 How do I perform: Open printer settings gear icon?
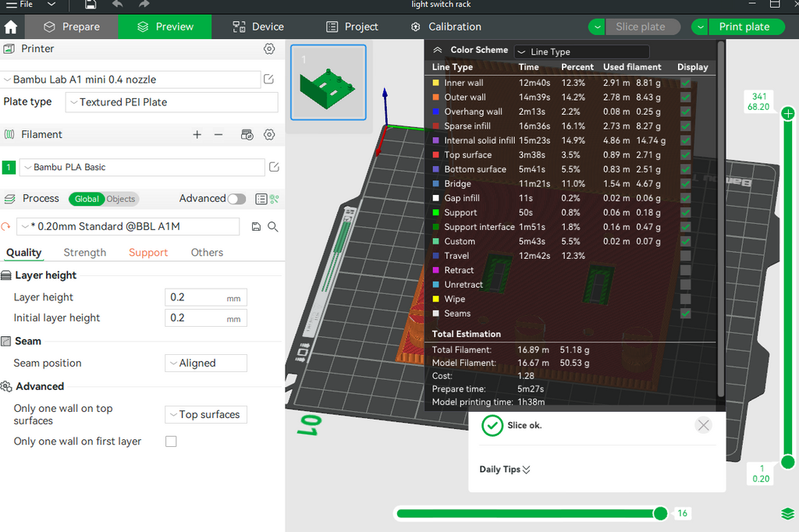pyautogui.click(x=269, y=49)
